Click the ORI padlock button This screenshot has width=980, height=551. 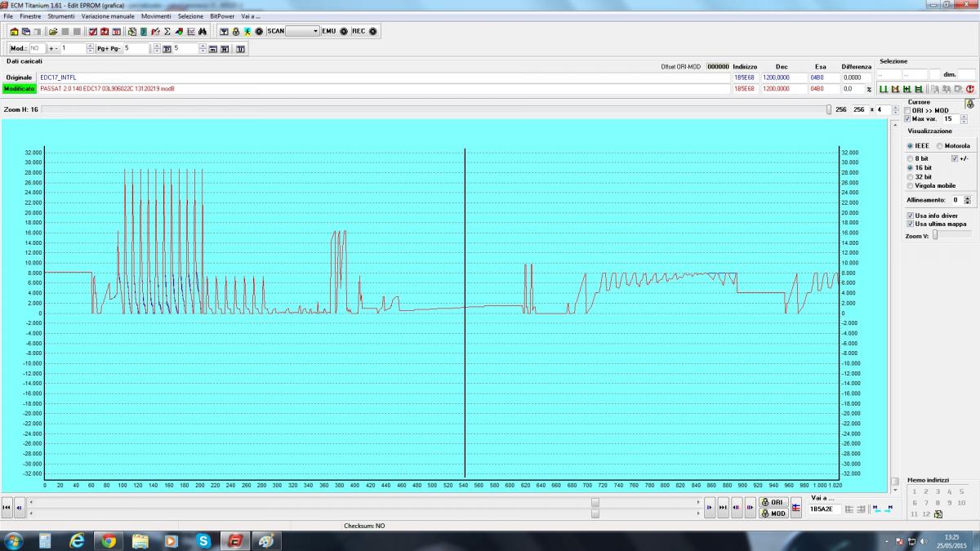773,502
